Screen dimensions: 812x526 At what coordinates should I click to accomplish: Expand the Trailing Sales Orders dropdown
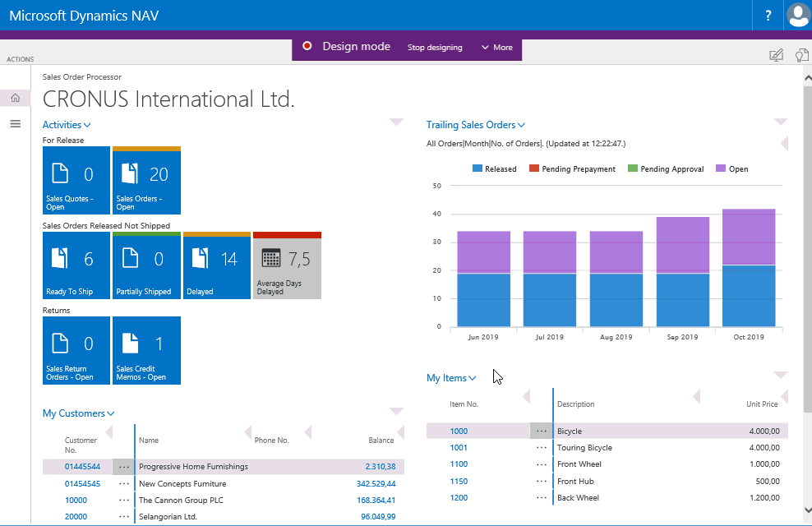475,125
